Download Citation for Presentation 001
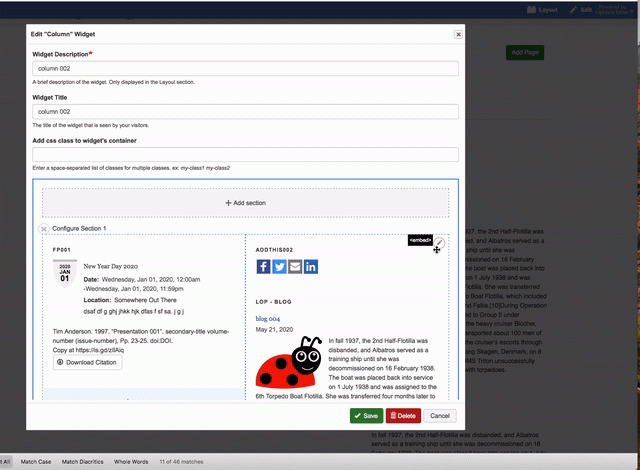The width and height of the screenshot is (640, 470). (87, 362)
